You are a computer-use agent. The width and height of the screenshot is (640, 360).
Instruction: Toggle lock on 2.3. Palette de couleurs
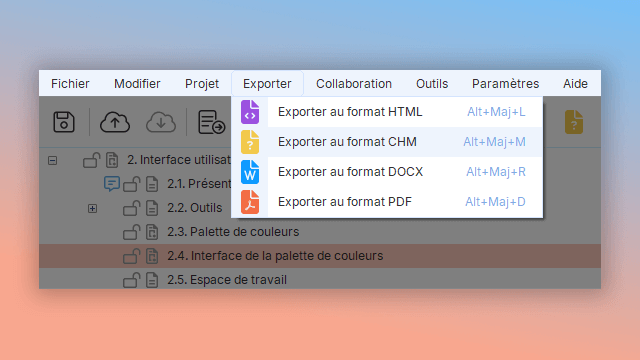(x=131, y=232)
